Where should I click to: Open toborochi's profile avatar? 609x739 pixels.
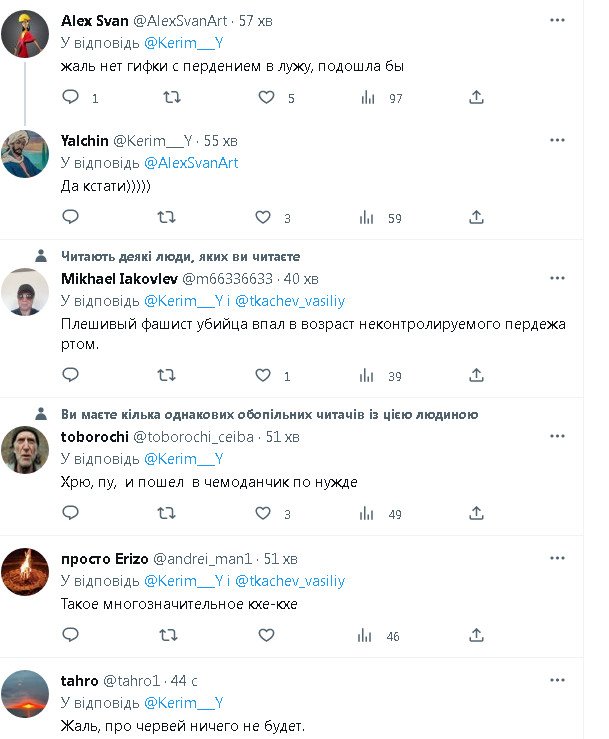[x=25, y=449]
